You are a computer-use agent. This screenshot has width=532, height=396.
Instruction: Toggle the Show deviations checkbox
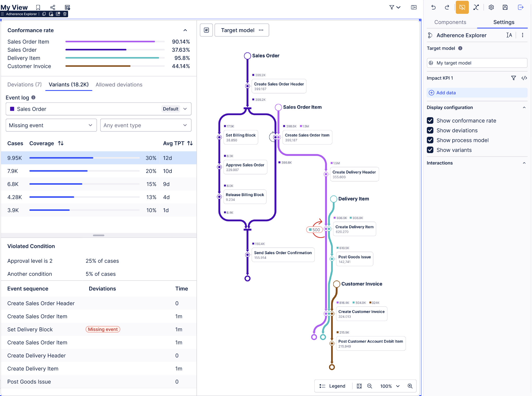pos(430,130)
